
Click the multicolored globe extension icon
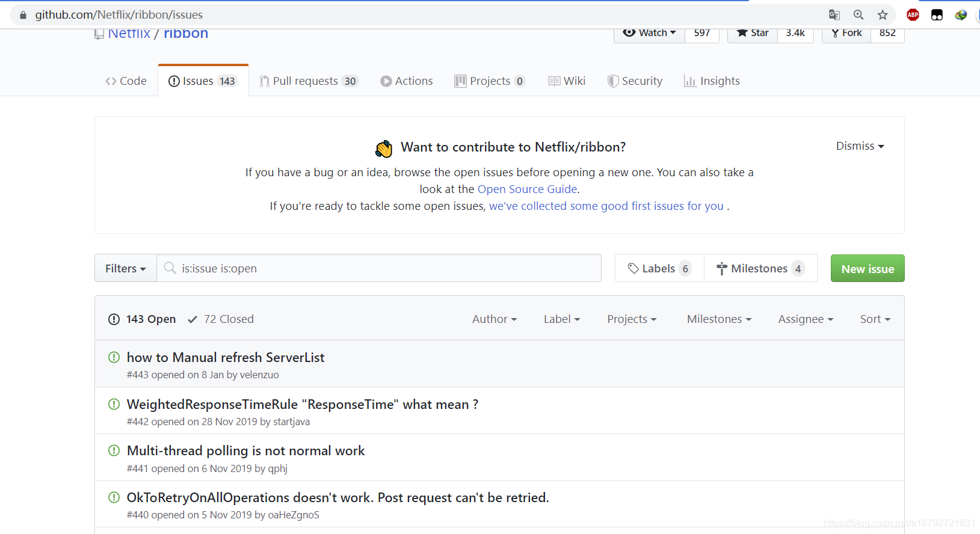(x=961, y=15)
